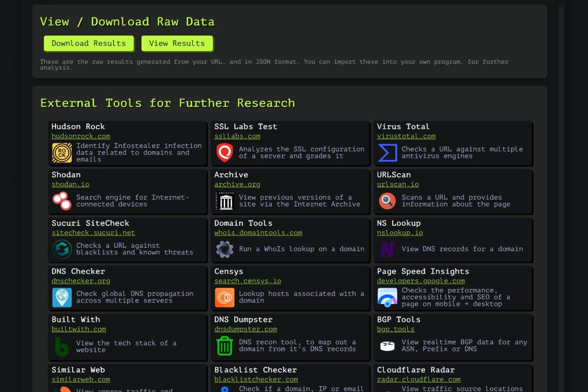Open the shodan.io link
The image size is (588, 392).
71,184
